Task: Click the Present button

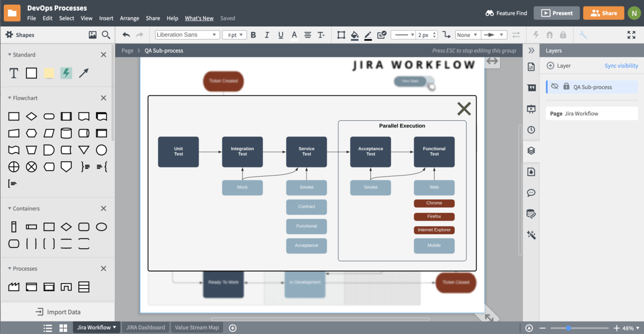Action: click(557, 12)
